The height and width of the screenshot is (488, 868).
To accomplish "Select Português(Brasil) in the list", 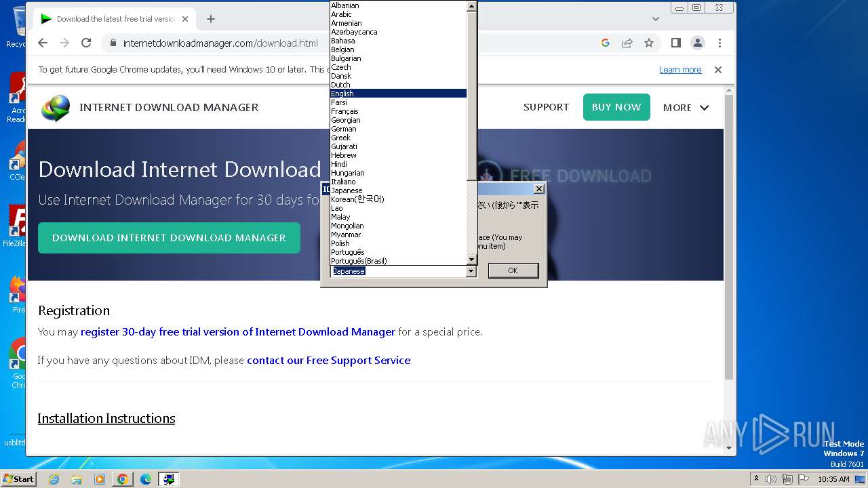I will click(x=399, y=261).
